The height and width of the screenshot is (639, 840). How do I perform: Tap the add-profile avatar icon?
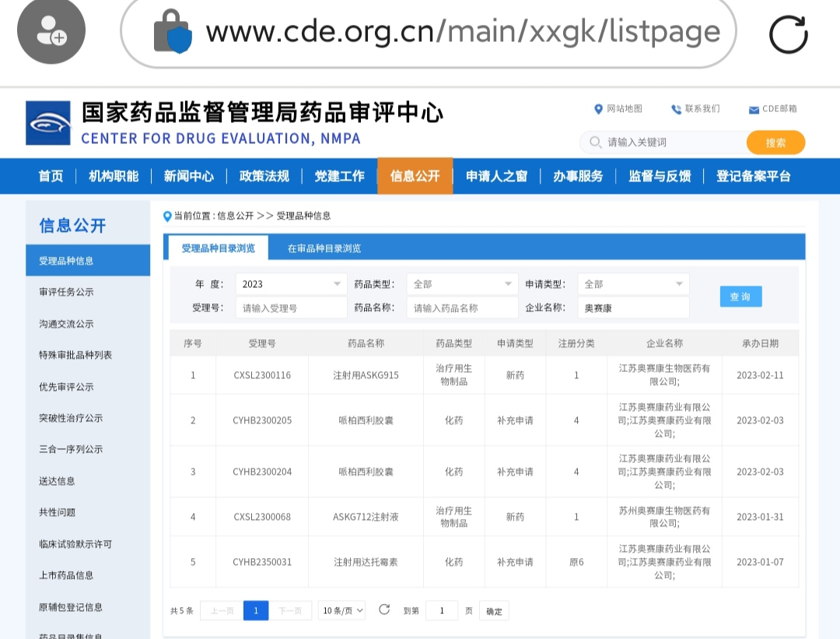[51, 32]
